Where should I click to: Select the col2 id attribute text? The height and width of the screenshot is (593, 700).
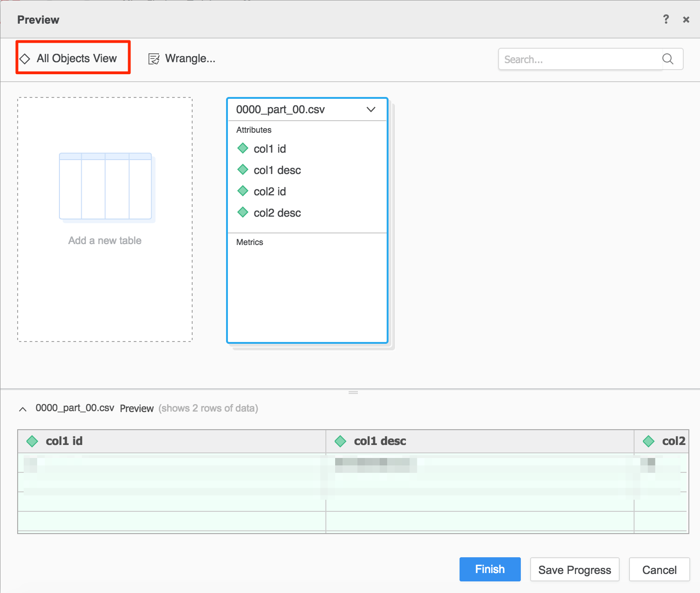[x=270, y=192]
